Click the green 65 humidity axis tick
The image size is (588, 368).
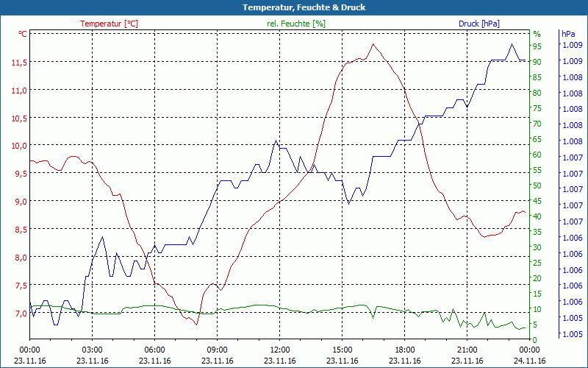tap(537, 139)
